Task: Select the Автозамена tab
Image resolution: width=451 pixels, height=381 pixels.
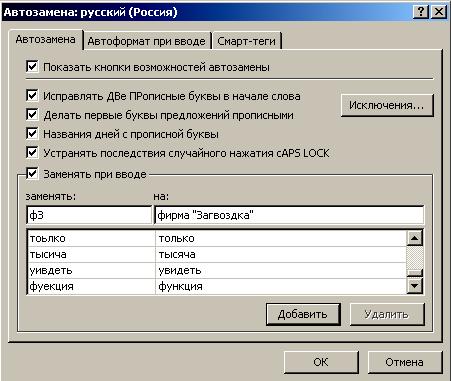Action: (46, 39)
